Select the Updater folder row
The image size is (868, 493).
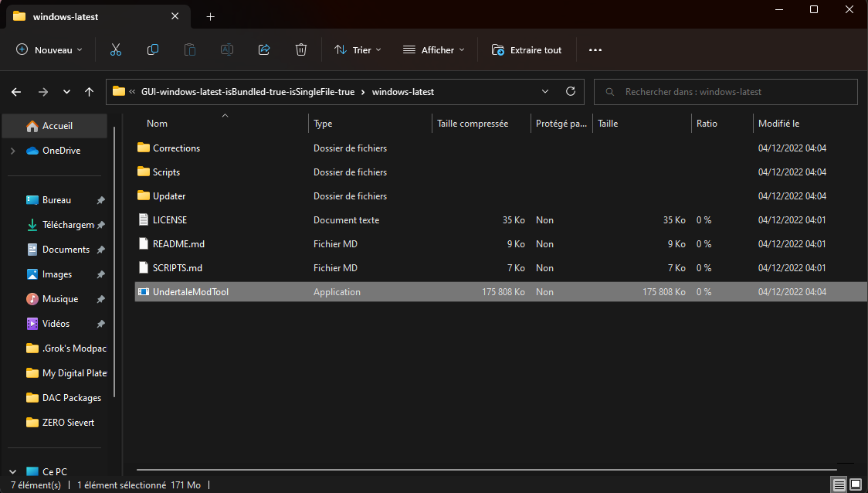click(500, 196)
